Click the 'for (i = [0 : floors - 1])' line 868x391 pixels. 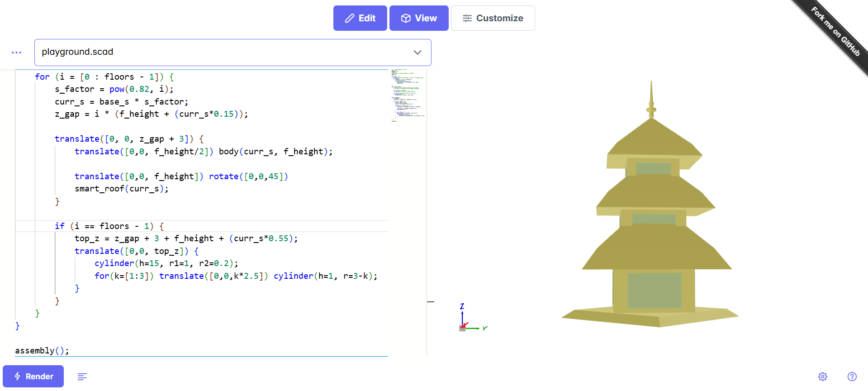(104, 77)
